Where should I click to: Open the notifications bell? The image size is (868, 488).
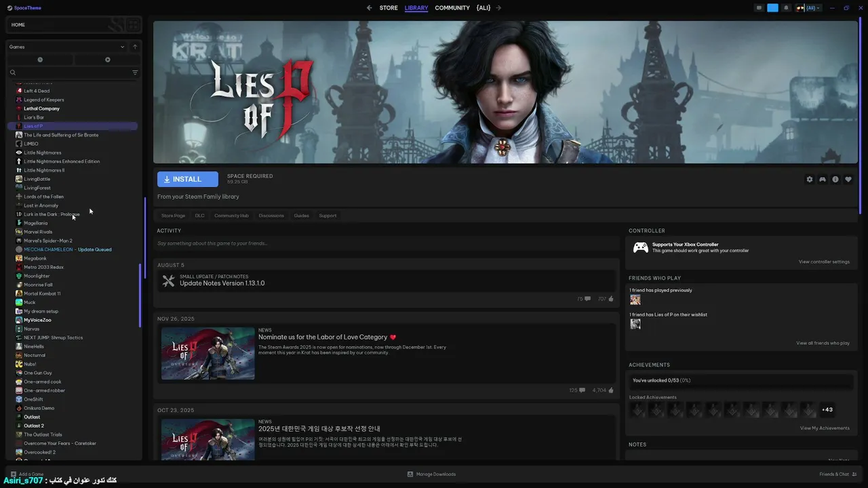coord(786,8)
